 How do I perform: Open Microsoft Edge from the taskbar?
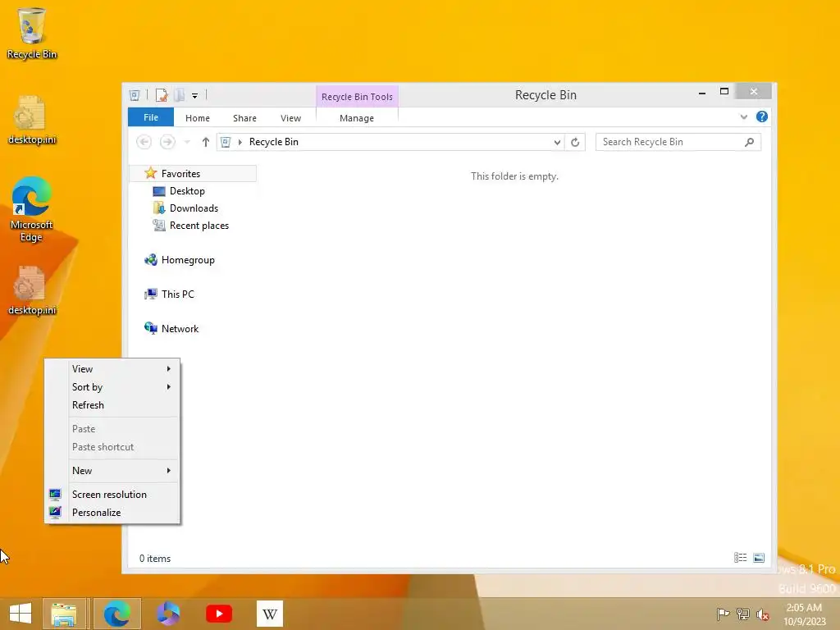[116, 614]
